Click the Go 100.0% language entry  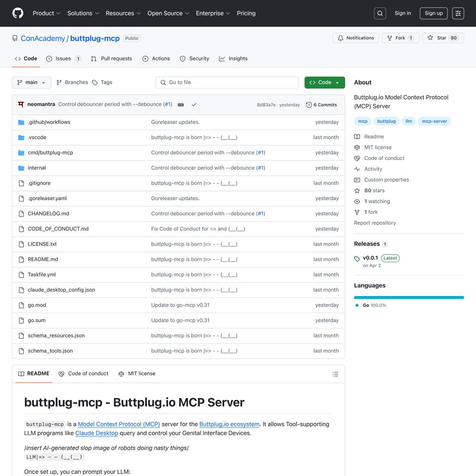371,306
